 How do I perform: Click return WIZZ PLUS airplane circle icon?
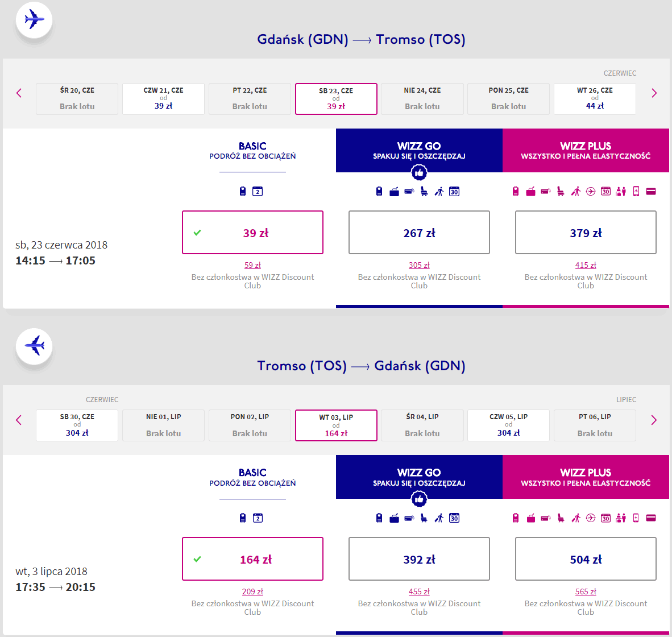(x=591, y=518)
